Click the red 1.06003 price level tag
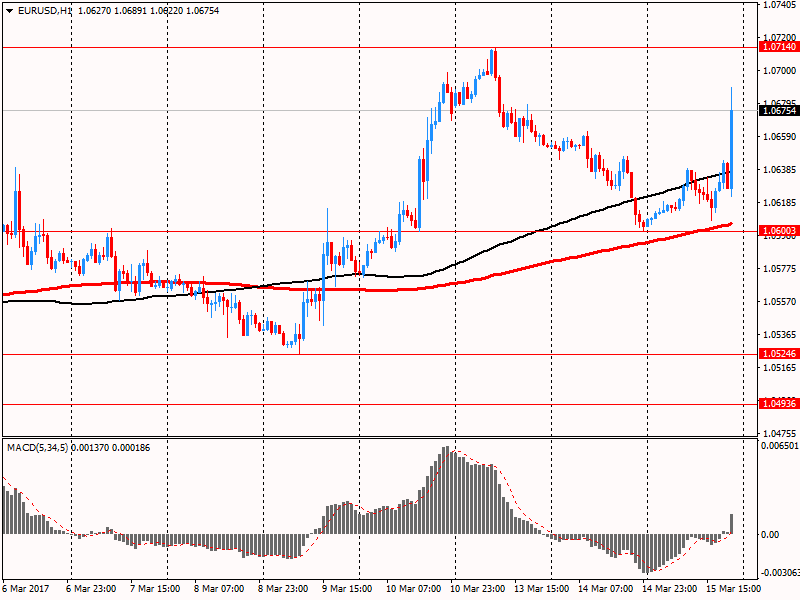This screenshot has height=600, width=800. tap(779, 231)
